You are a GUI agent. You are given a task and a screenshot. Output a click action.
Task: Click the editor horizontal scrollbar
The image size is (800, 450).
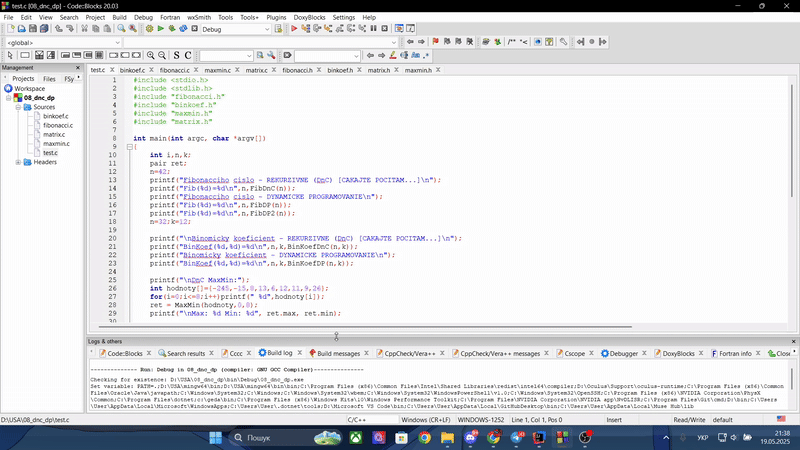365,327
